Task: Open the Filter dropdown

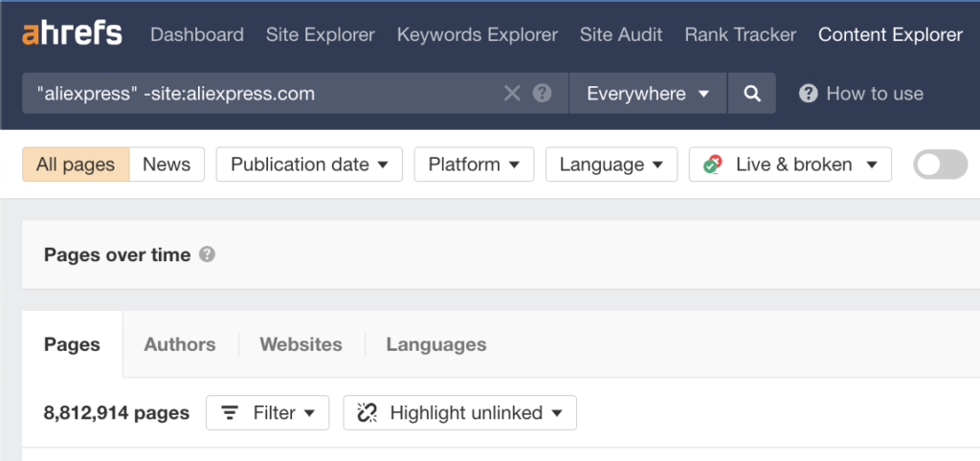Action: coord(268,413)
